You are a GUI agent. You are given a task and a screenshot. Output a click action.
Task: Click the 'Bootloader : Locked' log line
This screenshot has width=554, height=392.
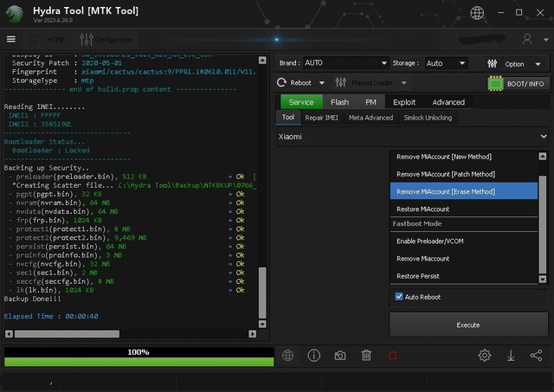[x=51, y=151]
